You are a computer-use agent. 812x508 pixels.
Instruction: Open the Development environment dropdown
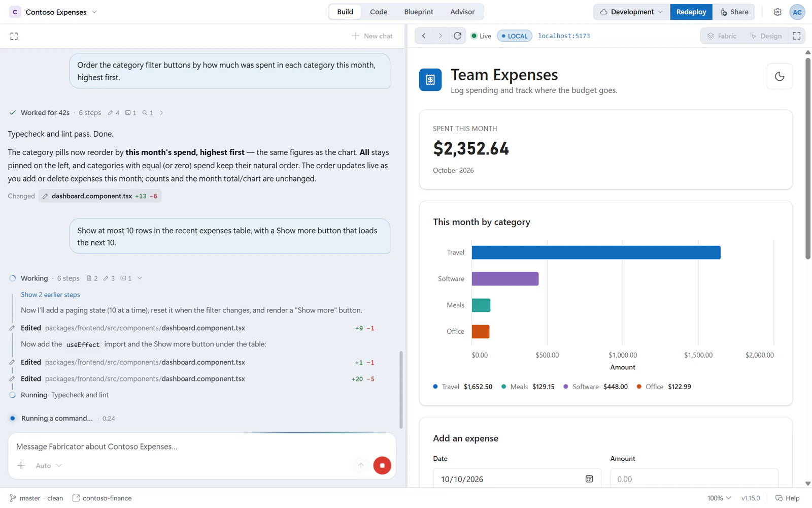pyautogui.click(x=631, y=12)
